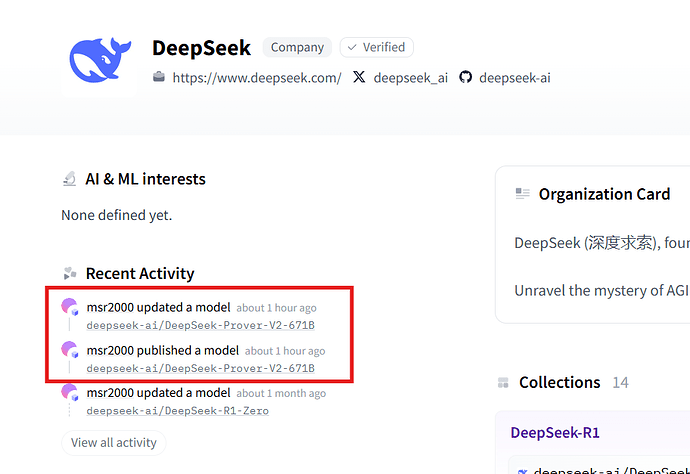Image resolution: width=690 pixels, height=474 pixels.
Task: Open the deepseek_ai X profile link
Action: point(411,78)
